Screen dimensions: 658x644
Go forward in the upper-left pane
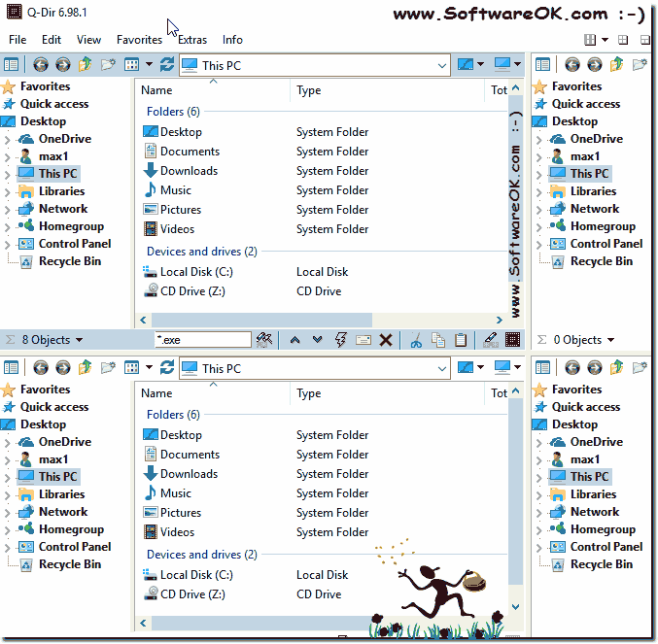63,65
